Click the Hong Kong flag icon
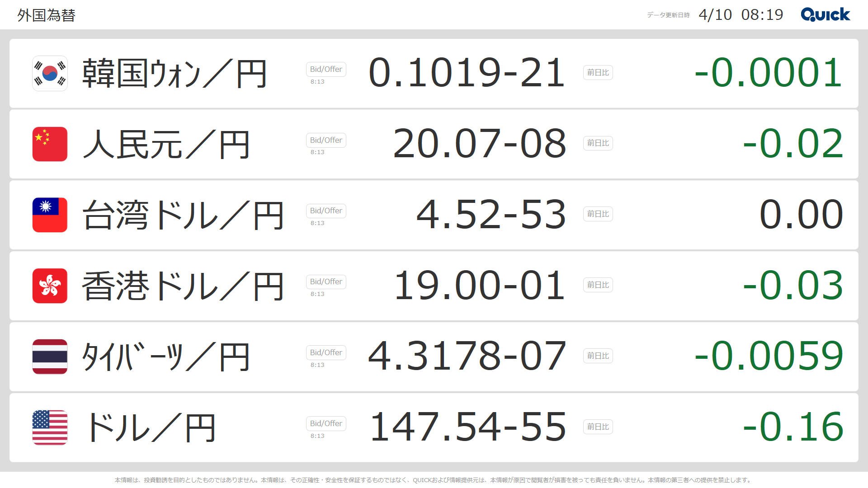Image resolution: width=868 pixels, height=488 pixels. tap(50, 286)
